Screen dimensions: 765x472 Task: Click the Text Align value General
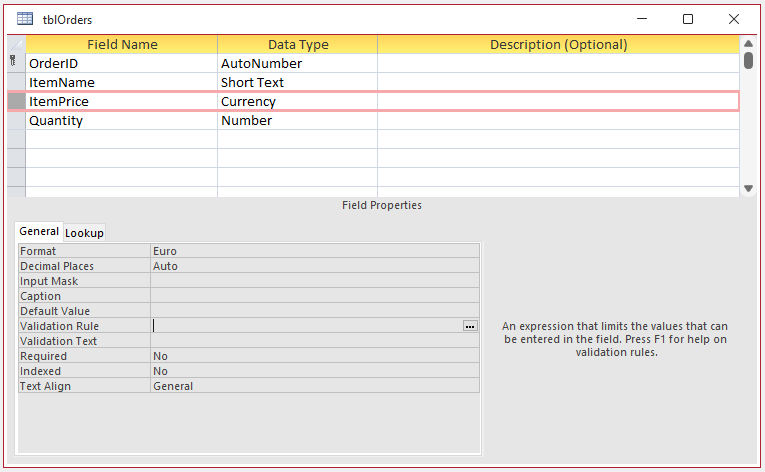(x=315, y=386)
